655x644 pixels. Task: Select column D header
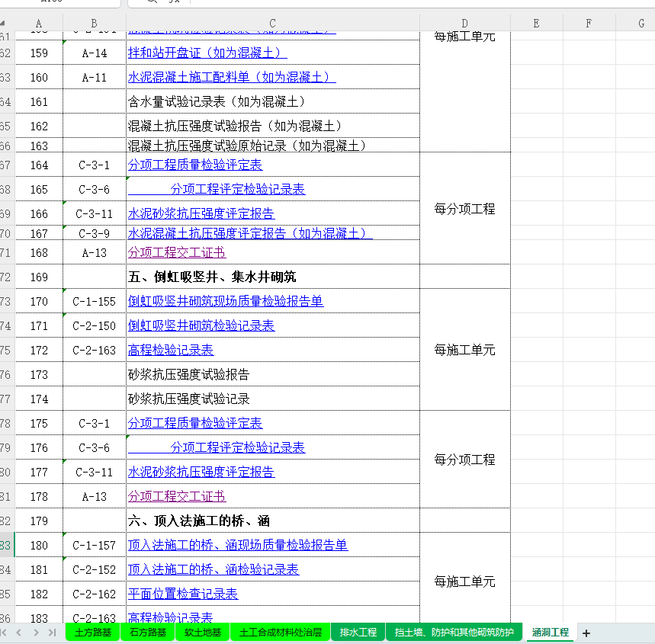pyautogui.click(x=464, y=24)
